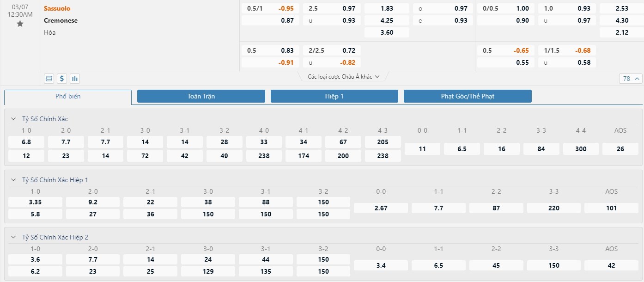Open the 'Hiệp 1' tab
Screen dimensions: 644x282
tap(334, 96)
